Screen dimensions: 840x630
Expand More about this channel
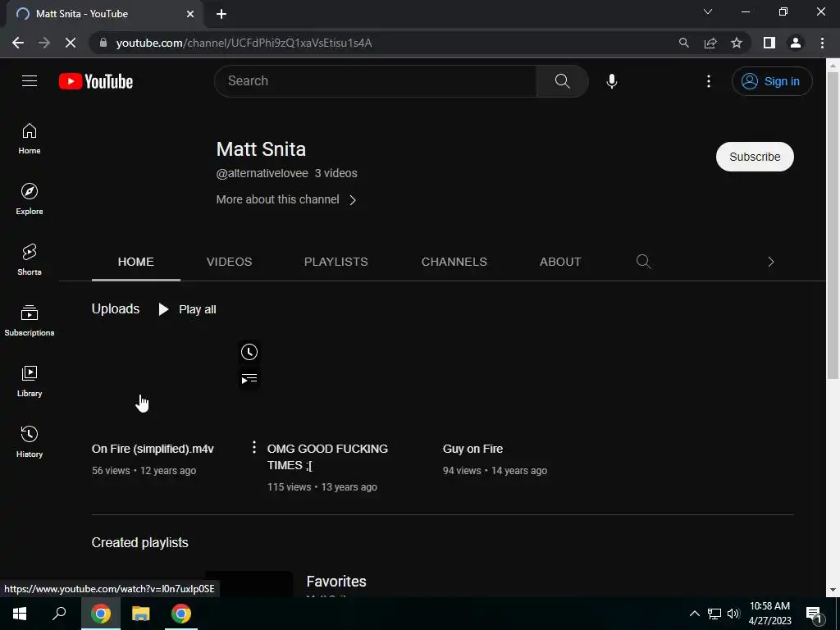(x=286, y=199)
